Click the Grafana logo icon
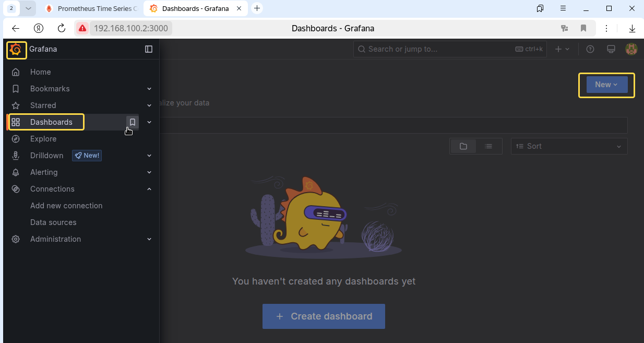The height and width of the screenshot is (343, 644). coord(16,50)
